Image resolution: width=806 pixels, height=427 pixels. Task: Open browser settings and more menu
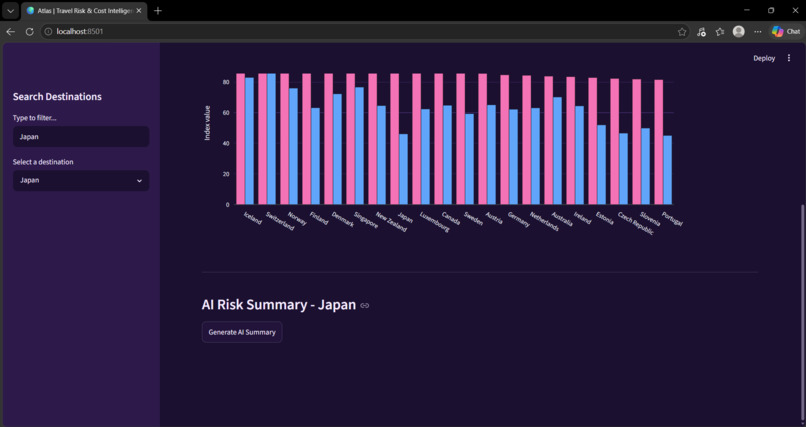point(758,32)
